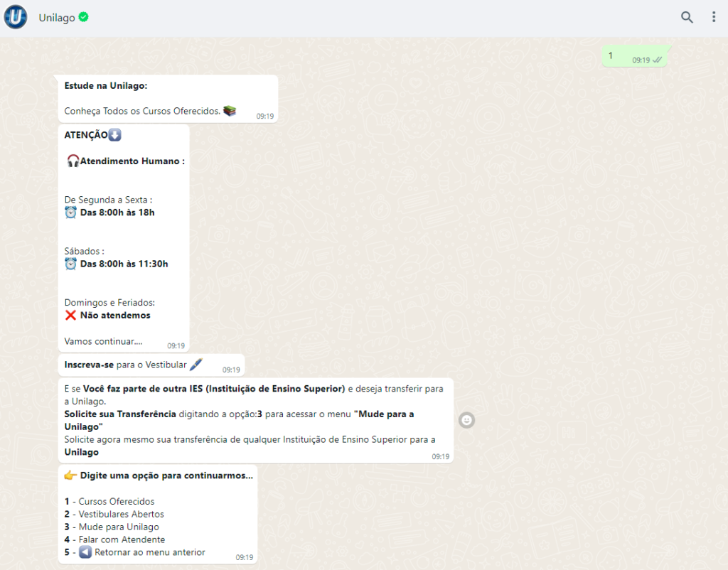Click option "2 - Vestibulares Abertos"

114,515
